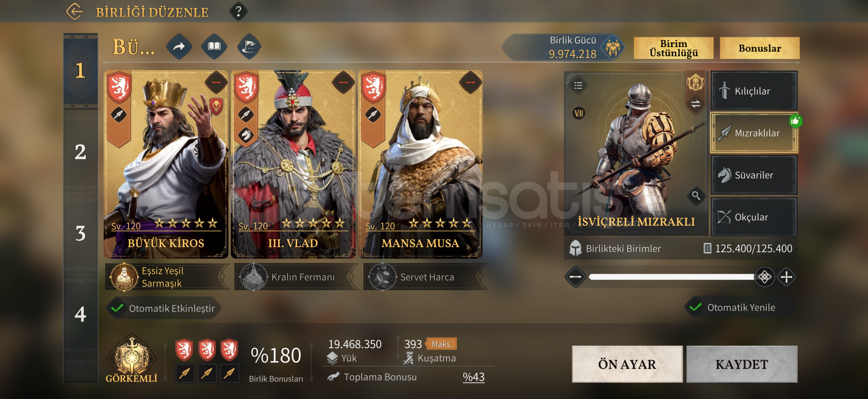Remove Mansa Musa with the minus icon
This screenshot has width=868, height=399.
pyautogui.click(x=470, y=82)
